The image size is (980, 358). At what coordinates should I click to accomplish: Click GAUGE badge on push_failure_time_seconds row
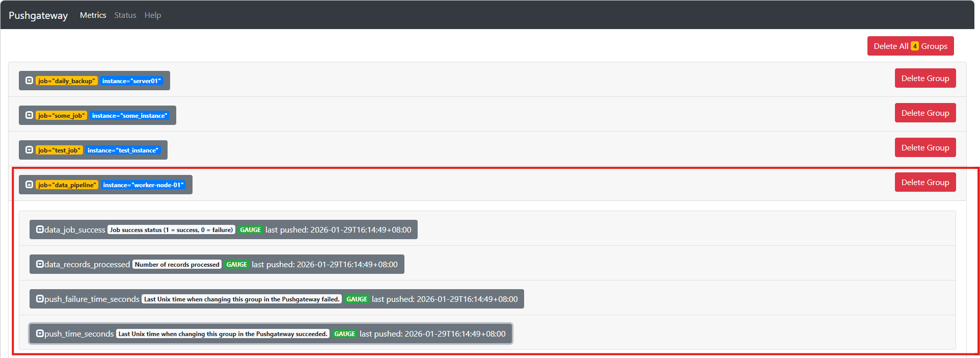357,299
